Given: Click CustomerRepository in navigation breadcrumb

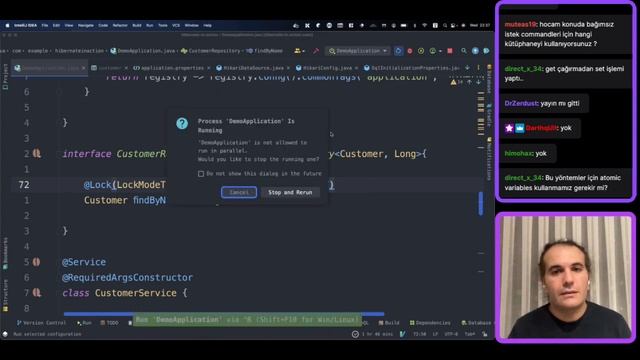Looking at the screenshot, I should (x=211, y=51).
